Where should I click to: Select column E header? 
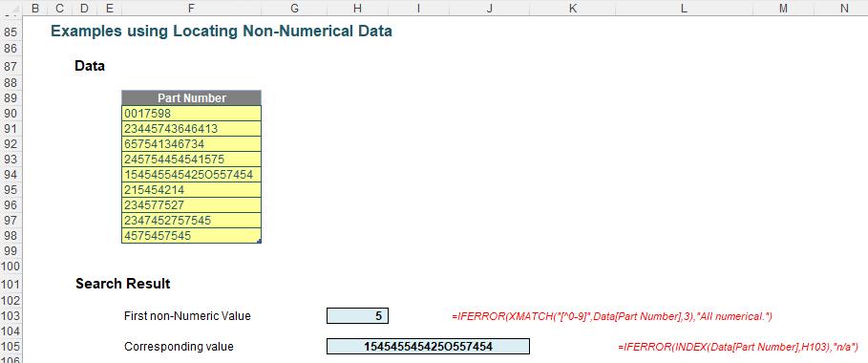(x=109, y=8)
